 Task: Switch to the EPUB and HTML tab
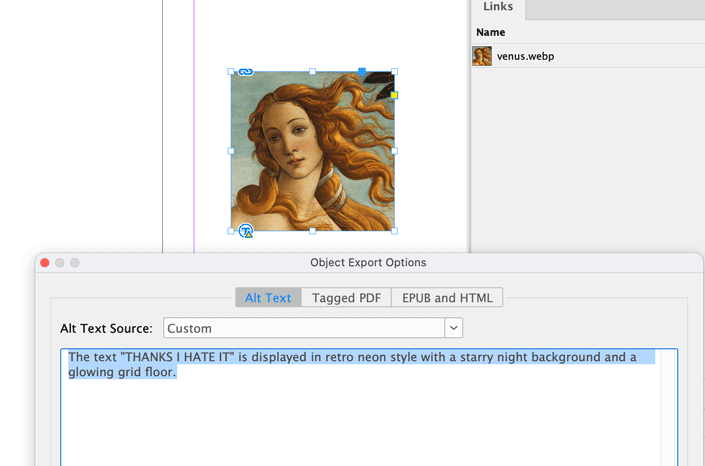click(447, 298)
